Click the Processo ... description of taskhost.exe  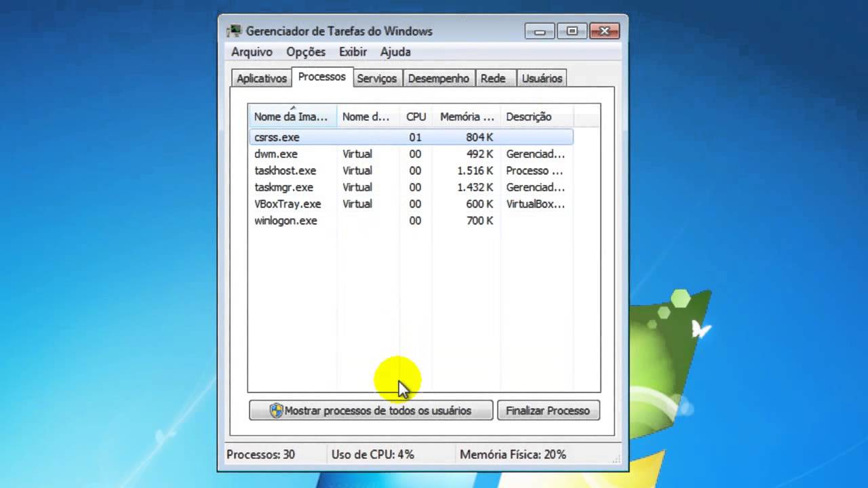tap(534, 171)
